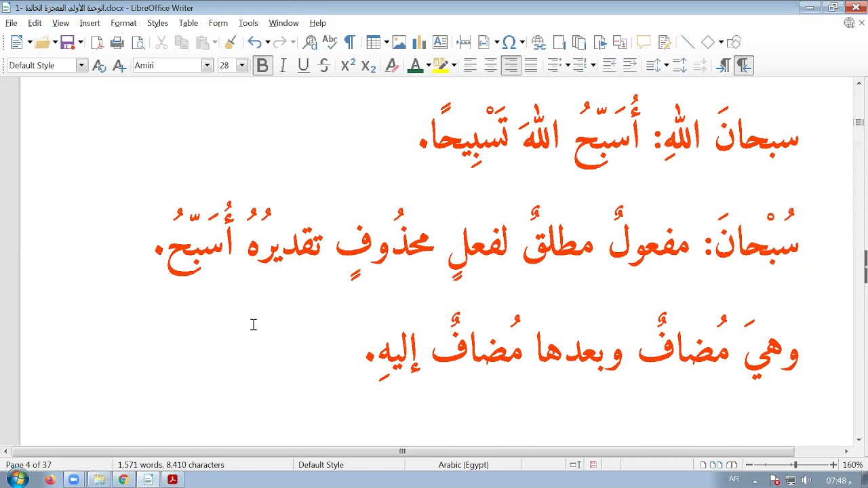Click the Clone Formatting paintbrush
Viewport: 868px width, 488px height.
230,42
